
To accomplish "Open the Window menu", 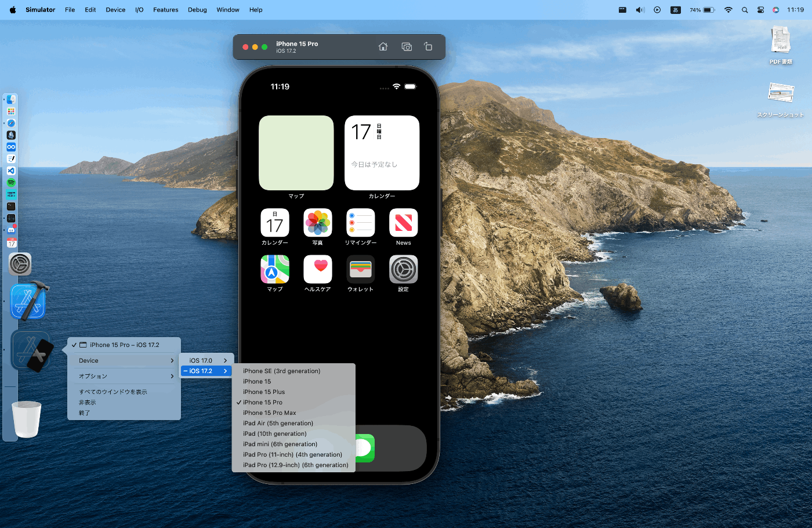I will [228, 10].
